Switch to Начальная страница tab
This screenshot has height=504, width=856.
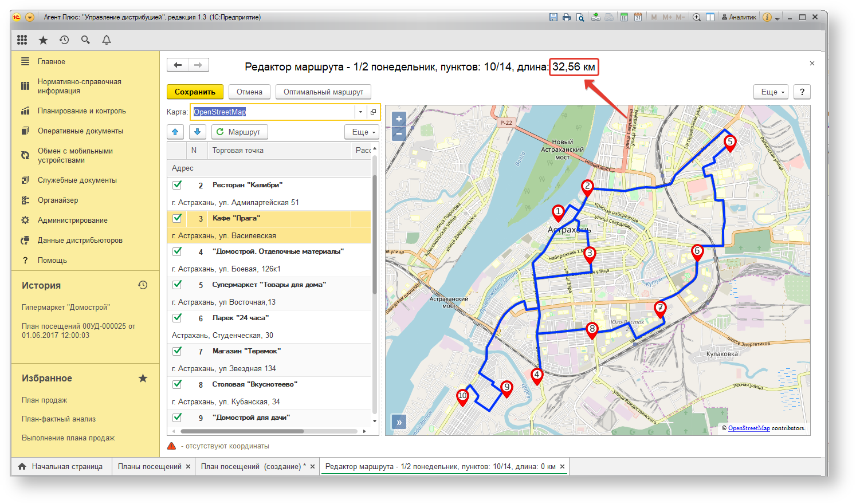coord(61,466)
